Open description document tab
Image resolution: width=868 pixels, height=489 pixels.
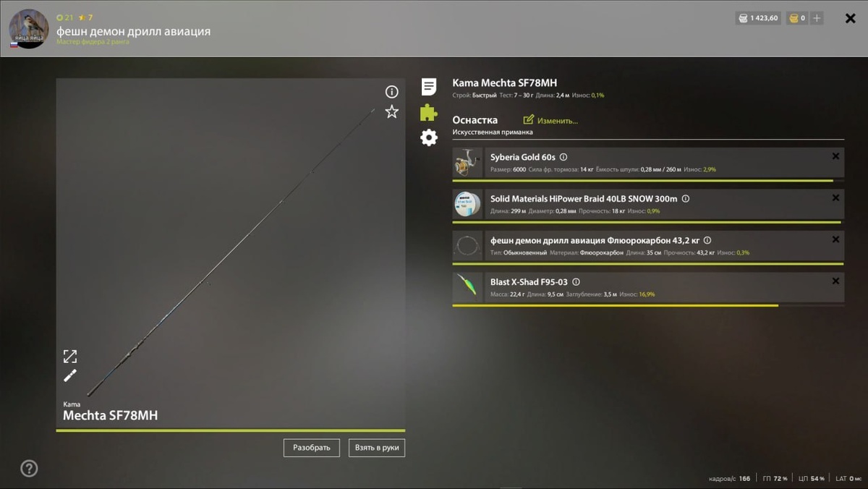(429, 87)
